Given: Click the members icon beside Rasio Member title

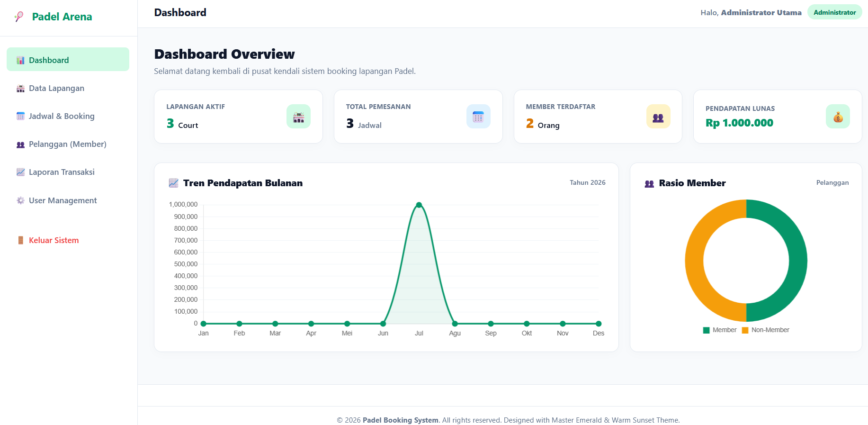Looking at the screenshot, I should [x=649, y=183].
